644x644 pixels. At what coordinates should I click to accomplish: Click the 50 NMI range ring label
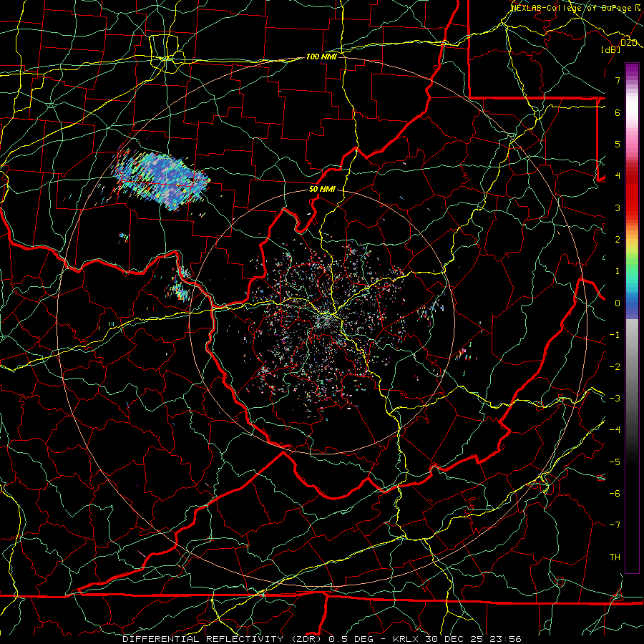tap(321, 190)
